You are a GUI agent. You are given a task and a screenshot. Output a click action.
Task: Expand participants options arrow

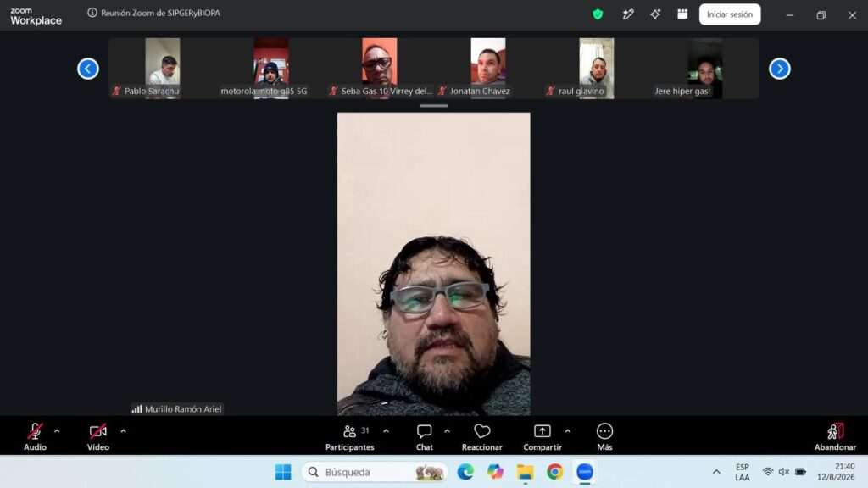(x=386, y=431)
